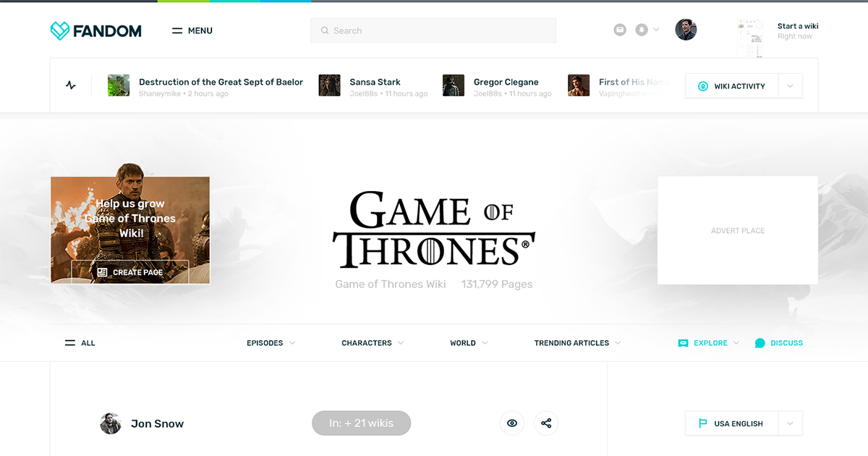Open the ALL navigation menu
This screenshot has width=868, height=456.
tap(80, 343)
